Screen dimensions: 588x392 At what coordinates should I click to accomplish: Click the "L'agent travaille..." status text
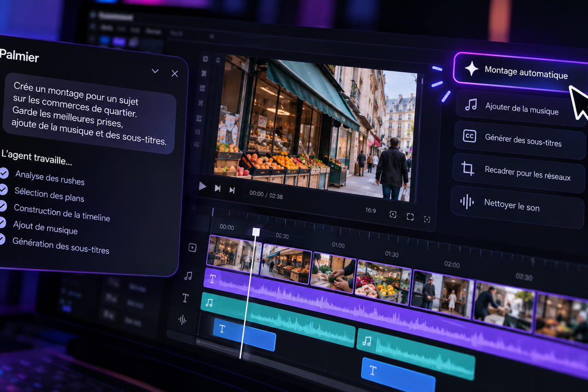[x=37, y=157]
